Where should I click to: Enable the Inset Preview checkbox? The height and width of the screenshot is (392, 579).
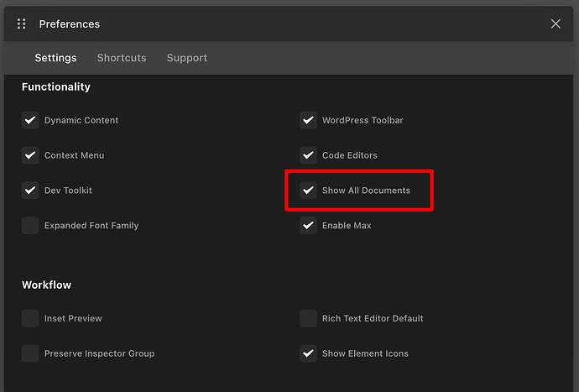[30, 318]
